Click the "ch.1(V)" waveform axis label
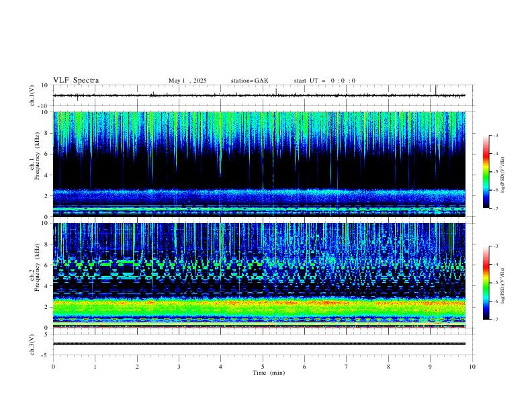The height and width of the screenshot is (411, 532). coord(32,95)
